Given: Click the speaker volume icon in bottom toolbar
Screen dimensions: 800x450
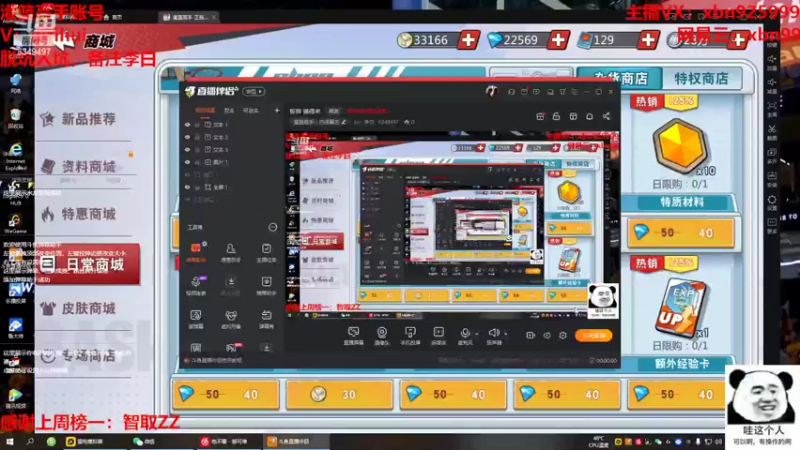Looking at the screenshot, I should [494, 335].
